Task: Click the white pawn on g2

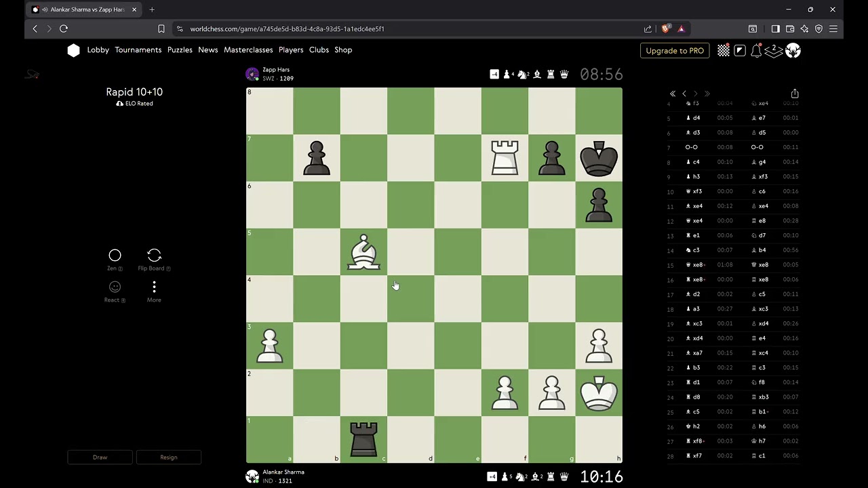Action: [551, 393]
